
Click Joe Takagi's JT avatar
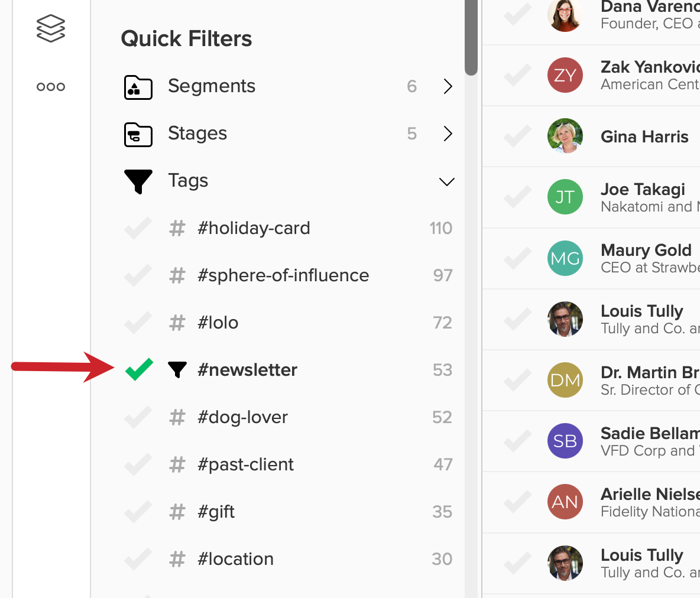point(565,197)
